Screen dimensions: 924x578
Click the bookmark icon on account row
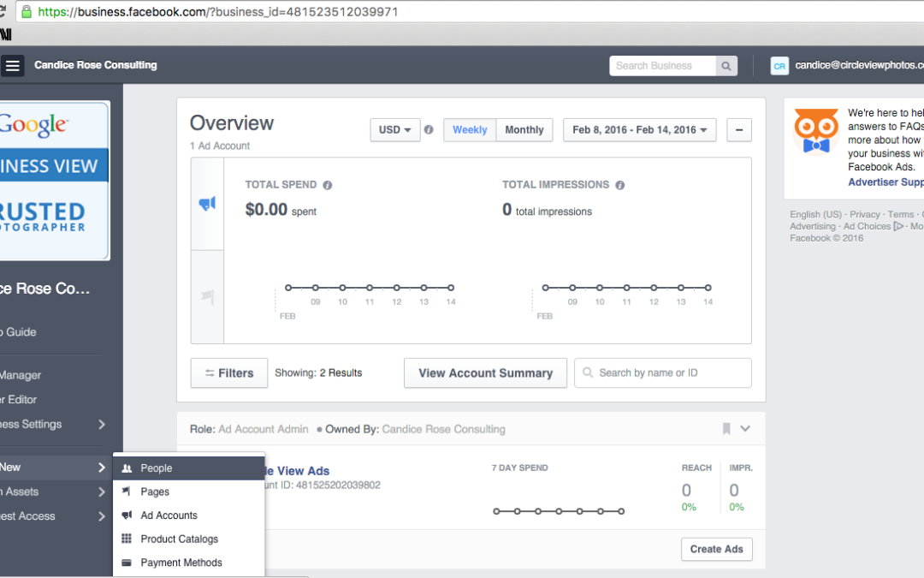(726, 429)
